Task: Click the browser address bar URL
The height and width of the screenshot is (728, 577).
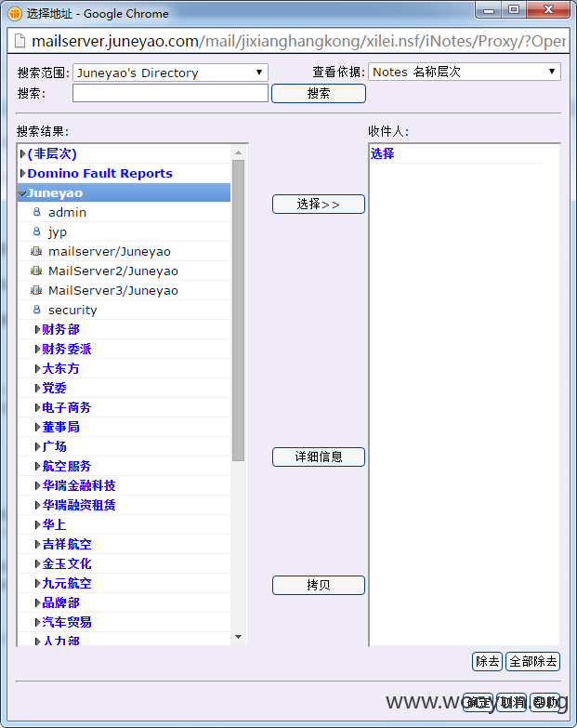Action: 298,41
